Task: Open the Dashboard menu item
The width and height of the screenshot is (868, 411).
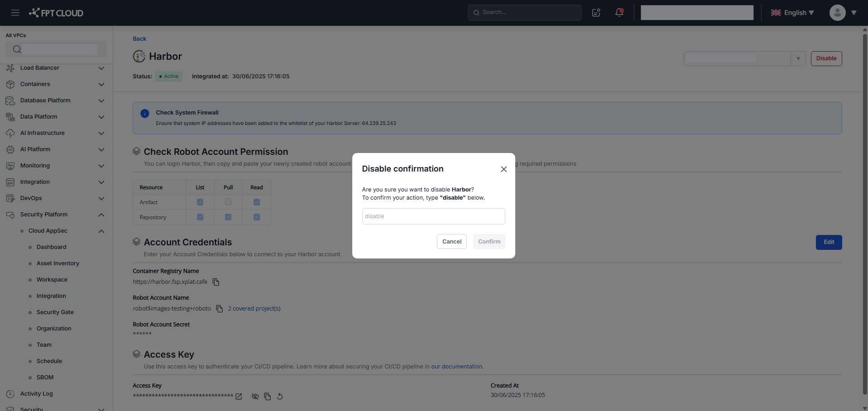Action: coord(52,247)
